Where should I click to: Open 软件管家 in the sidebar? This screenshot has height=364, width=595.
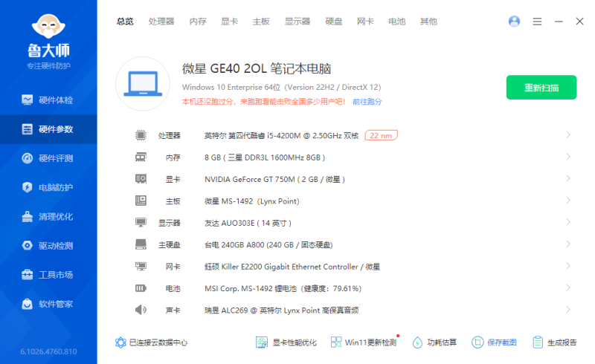[48, 304]
